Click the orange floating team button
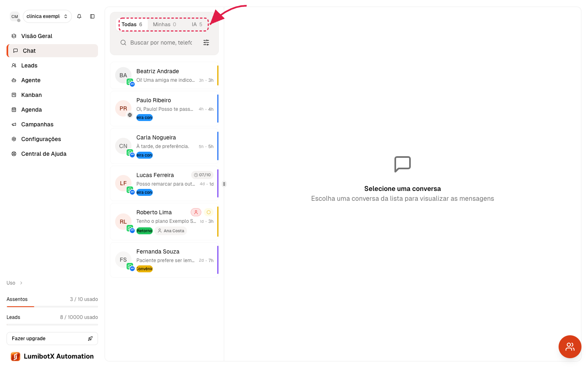Screen dimensions: 588x368 click(570, 347)
